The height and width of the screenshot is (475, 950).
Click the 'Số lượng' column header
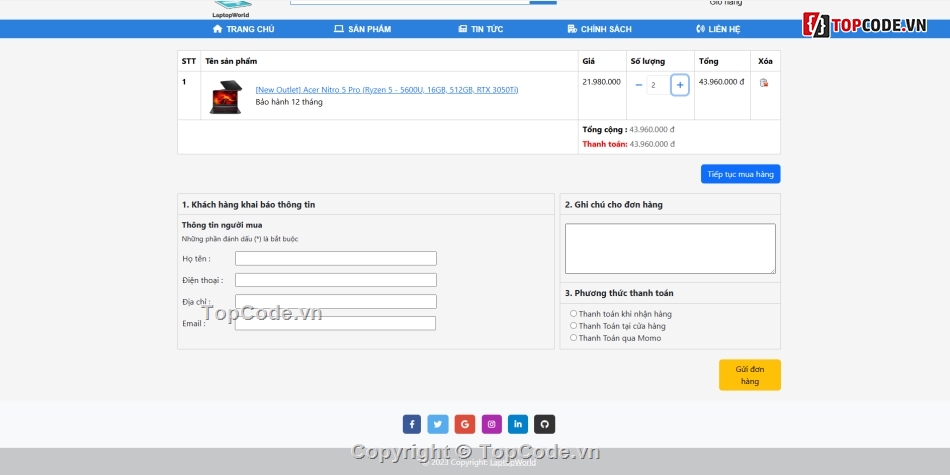click(x=648, y=61)
